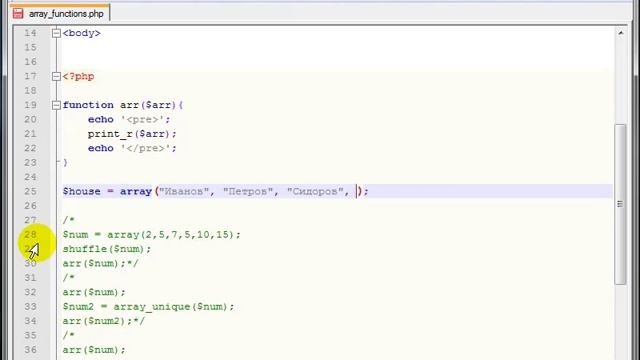Click $num = array(2,5,7,5,10,15); line
This screenshot has height=360, width=640.
151,235
